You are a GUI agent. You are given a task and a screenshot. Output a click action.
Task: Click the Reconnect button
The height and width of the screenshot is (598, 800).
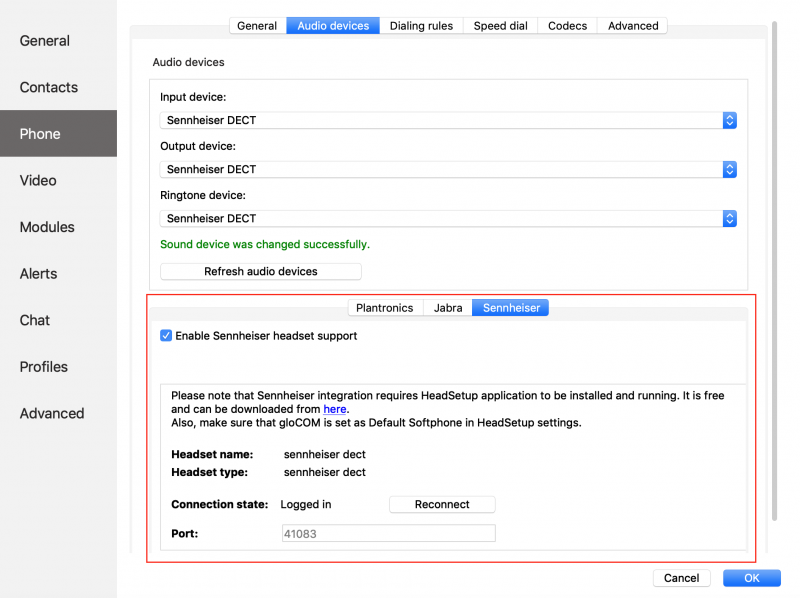(442, 504)
